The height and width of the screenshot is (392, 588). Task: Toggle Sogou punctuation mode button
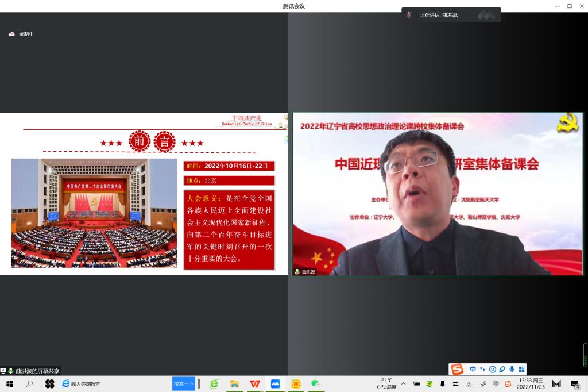pos(482,369)
